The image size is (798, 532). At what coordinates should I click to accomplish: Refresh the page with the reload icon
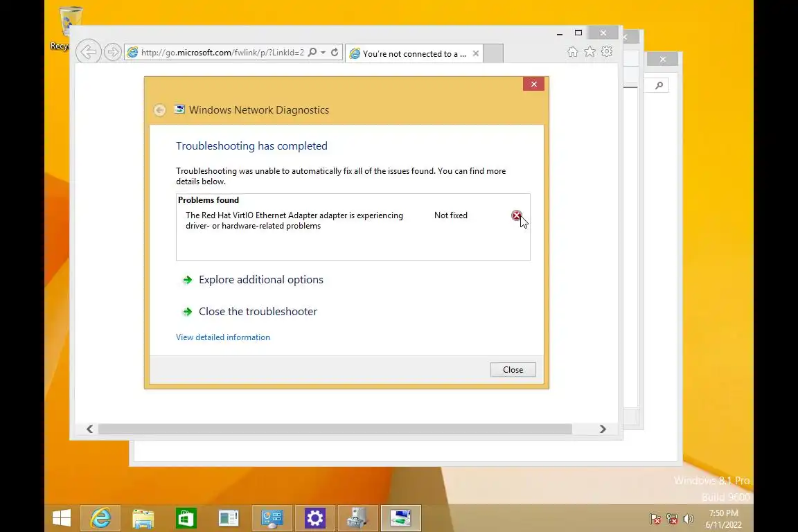coord(335,53)
